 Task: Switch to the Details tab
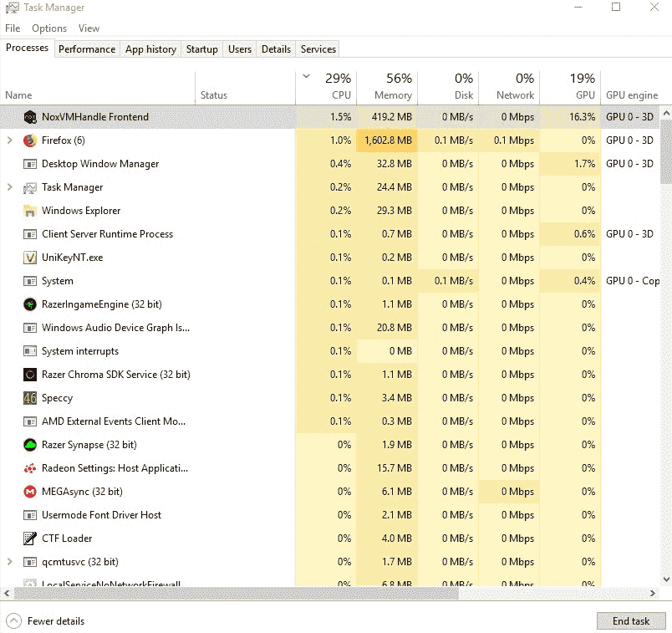click(276, 49)
